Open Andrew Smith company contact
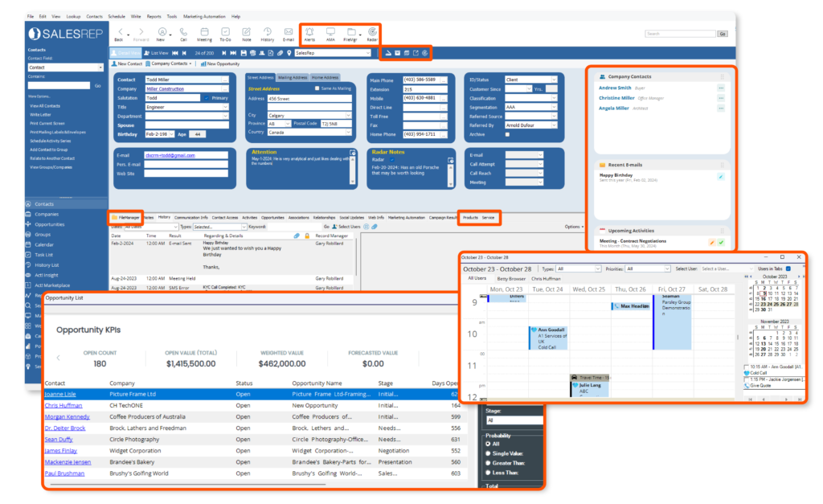 tap(615, 88)
